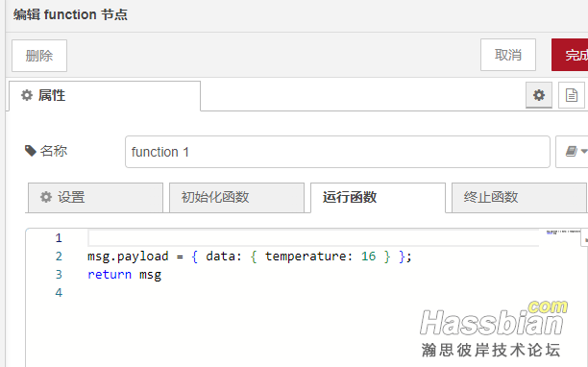Expand the editor via top-right arrow
Viewport: 588px width, 367px height.
point(584,238)
